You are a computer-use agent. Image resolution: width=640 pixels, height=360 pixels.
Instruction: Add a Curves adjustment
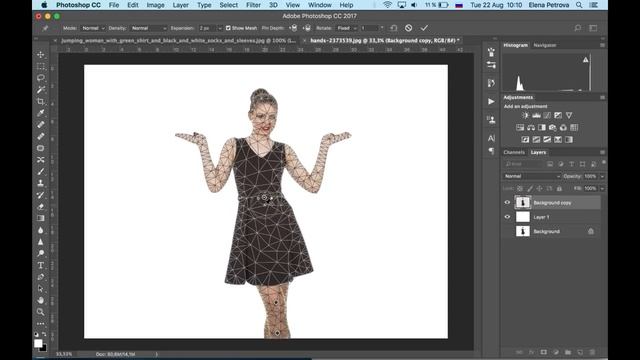coord(547,116)
